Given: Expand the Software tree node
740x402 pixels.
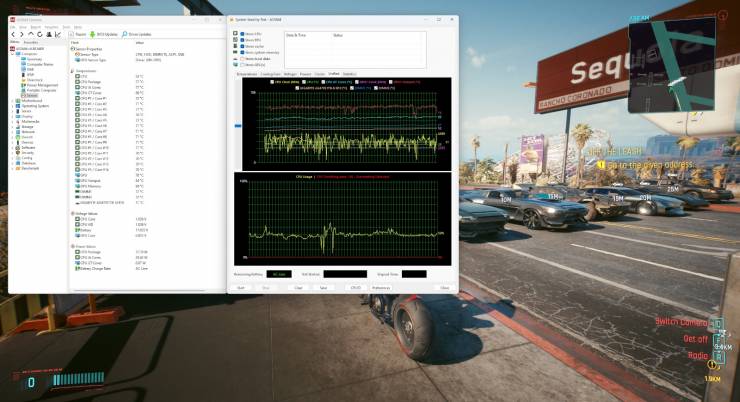Looking at the screenshot, I should (x=13, y=147).
